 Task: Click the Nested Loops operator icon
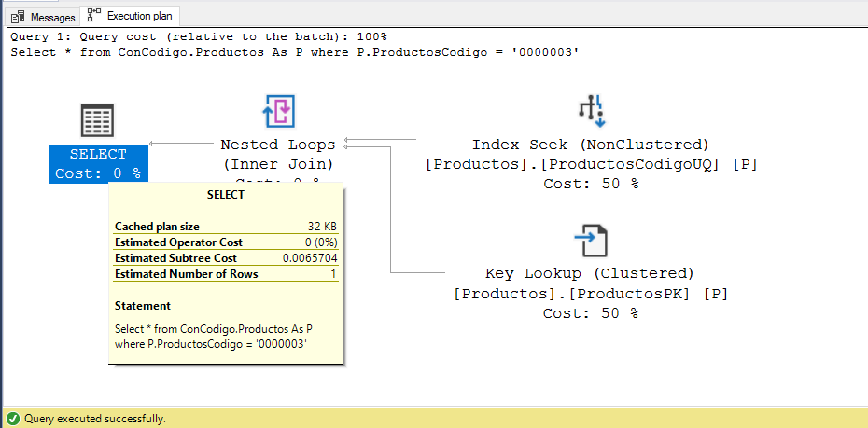(278, 112)
